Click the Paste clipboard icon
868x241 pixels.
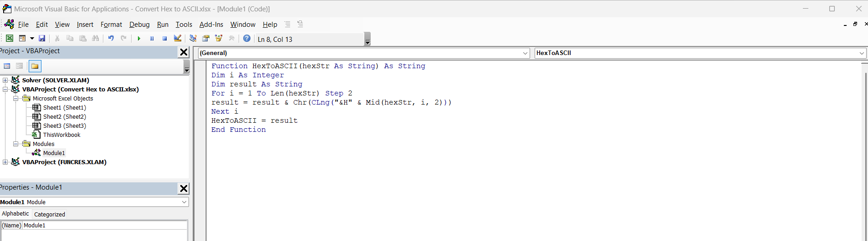click(83, 39)
